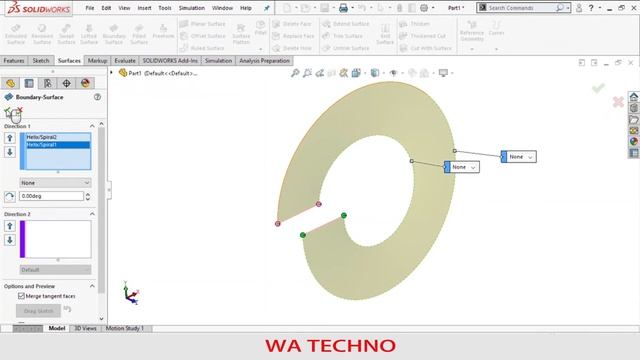640x360 pixels.
Task: Open the Window menu
Action: [222, 8]
